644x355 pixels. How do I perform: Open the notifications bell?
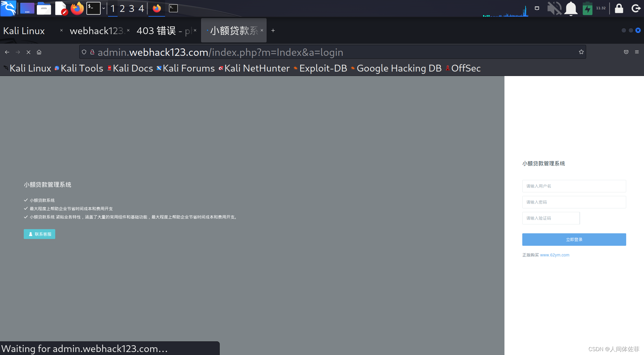coord(571,8)
